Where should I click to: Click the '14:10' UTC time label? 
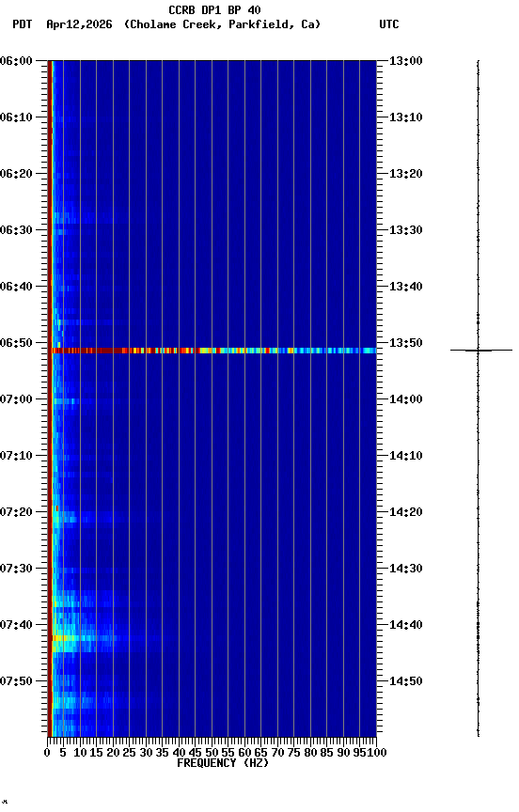coord(406,456)
